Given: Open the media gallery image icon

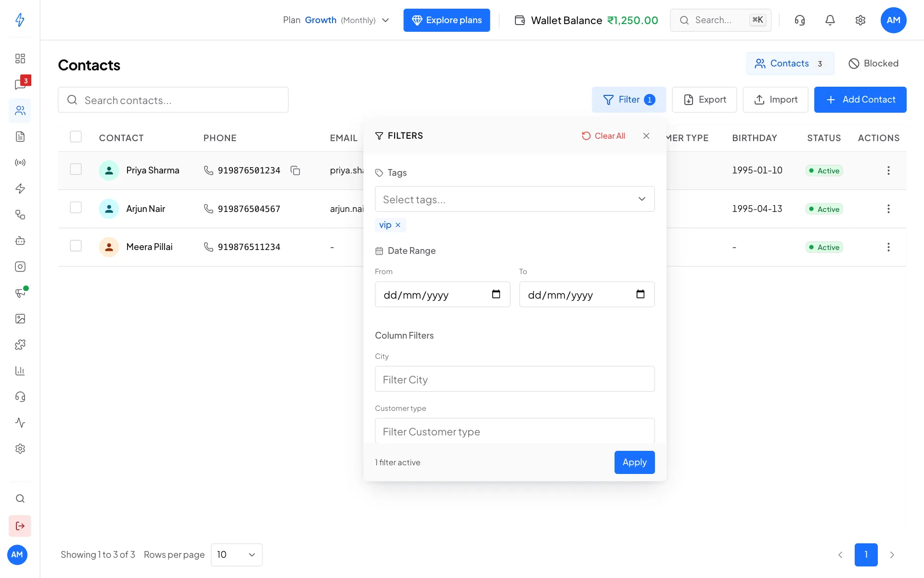Looking at the screenshot, I should click(20, 318).
